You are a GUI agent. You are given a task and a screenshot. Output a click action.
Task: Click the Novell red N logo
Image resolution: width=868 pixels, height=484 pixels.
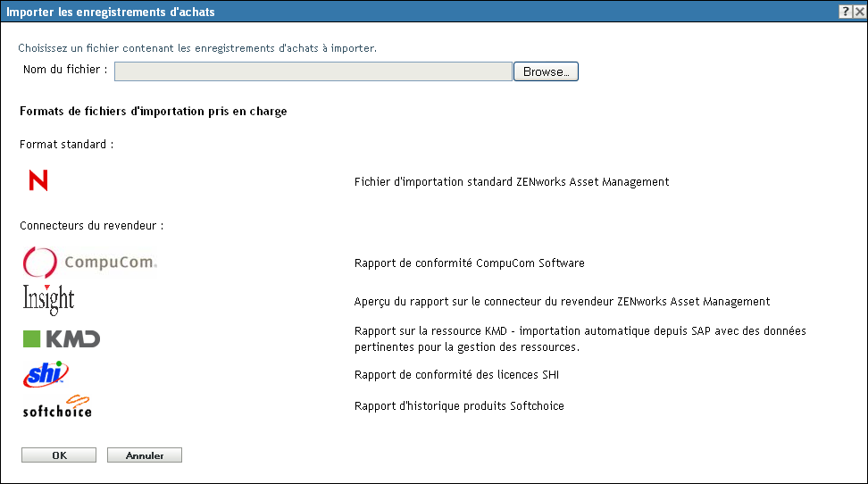38,181
